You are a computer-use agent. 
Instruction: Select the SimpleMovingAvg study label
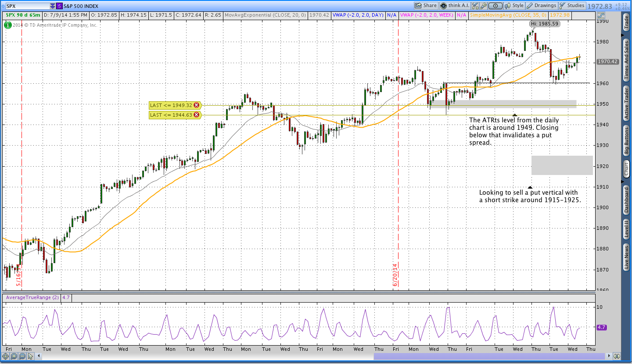[508, 15]
